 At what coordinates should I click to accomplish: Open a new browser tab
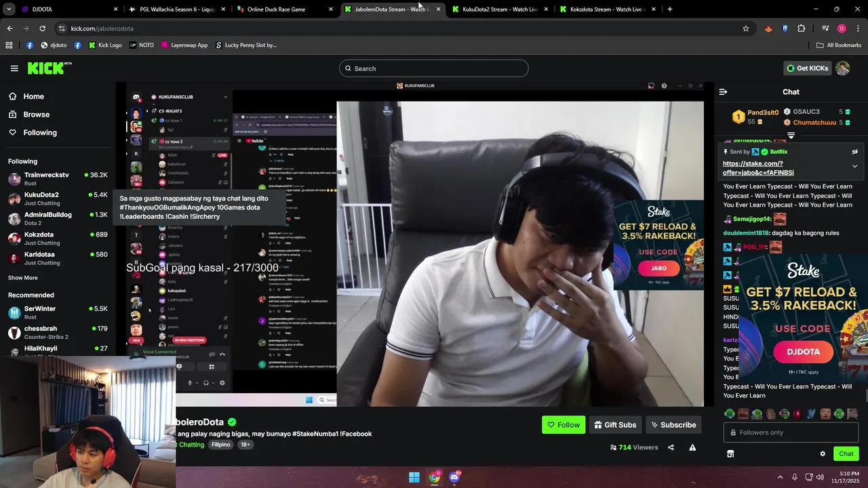[x=669, y=9]
